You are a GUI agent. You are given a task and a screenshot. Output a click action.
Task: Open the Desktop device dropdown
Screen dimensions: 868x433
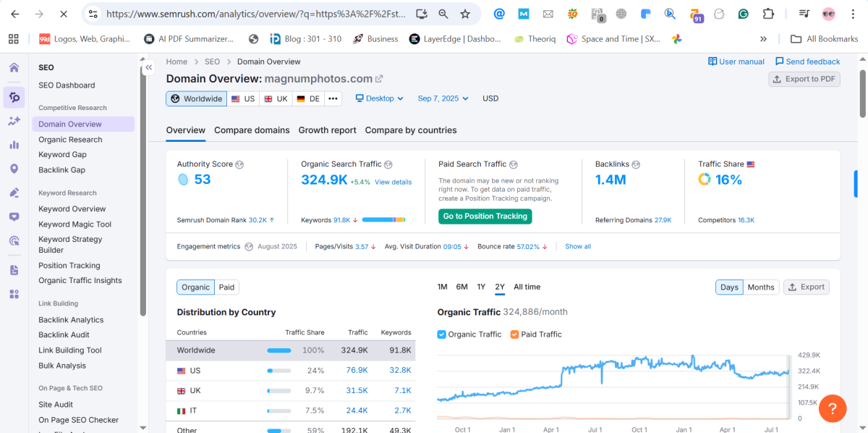[x=379, y=98]
